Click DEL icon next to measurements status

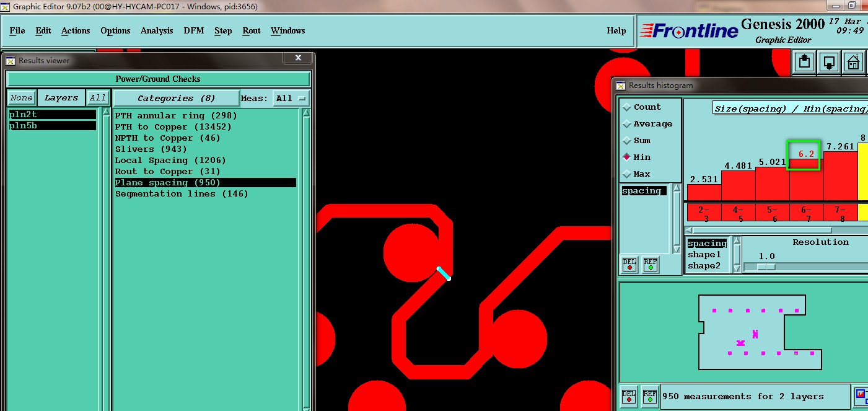(x=629, y=396)
